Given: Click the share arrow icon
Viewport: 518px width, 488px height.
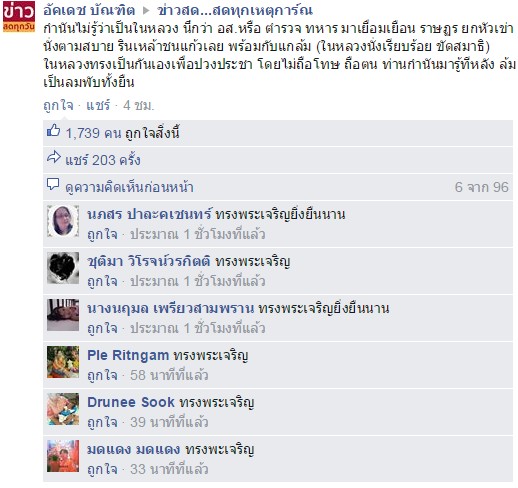Looking at the screenshot, I should 54,157.
